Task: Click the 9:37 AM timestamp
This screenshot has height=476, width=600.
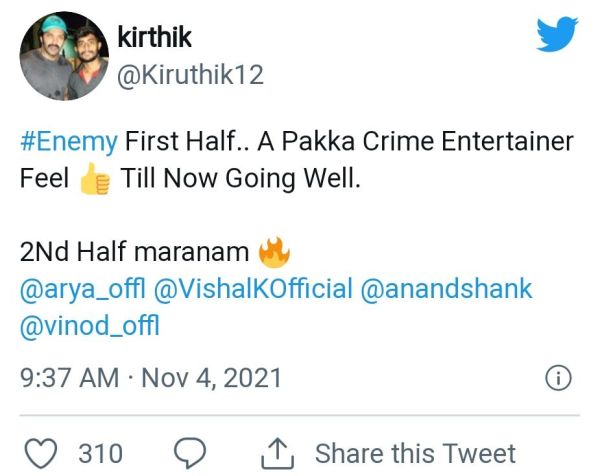Action: point(69,378)
